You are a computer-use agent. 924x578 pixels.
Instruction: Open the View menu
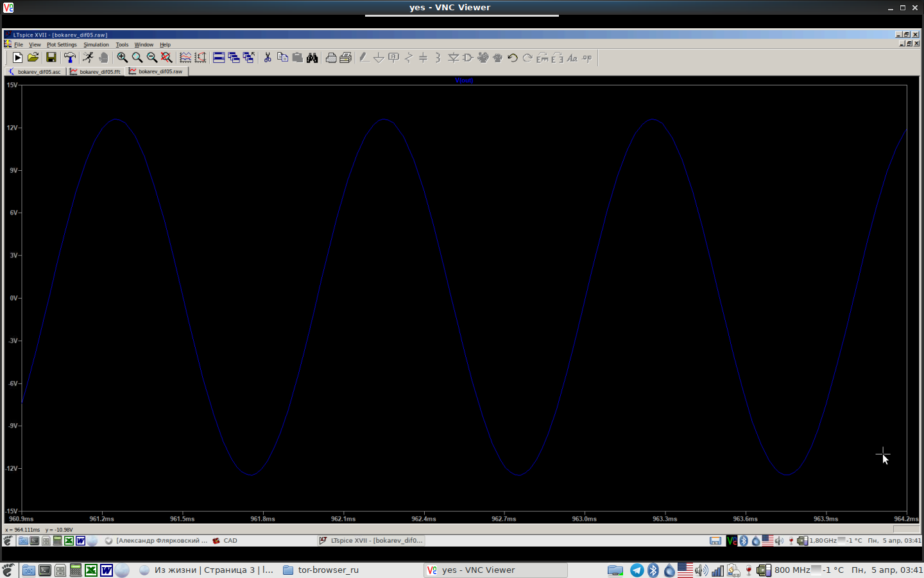[x=35, y=45]
